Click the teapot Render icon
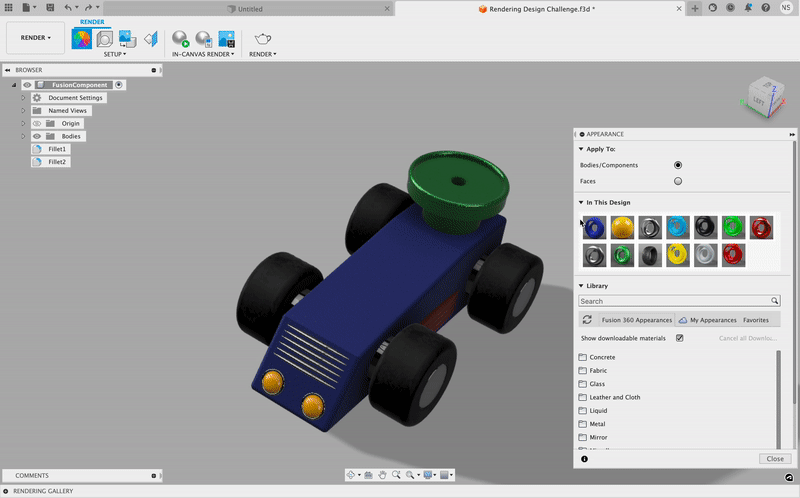 click(x=263, y=39)
